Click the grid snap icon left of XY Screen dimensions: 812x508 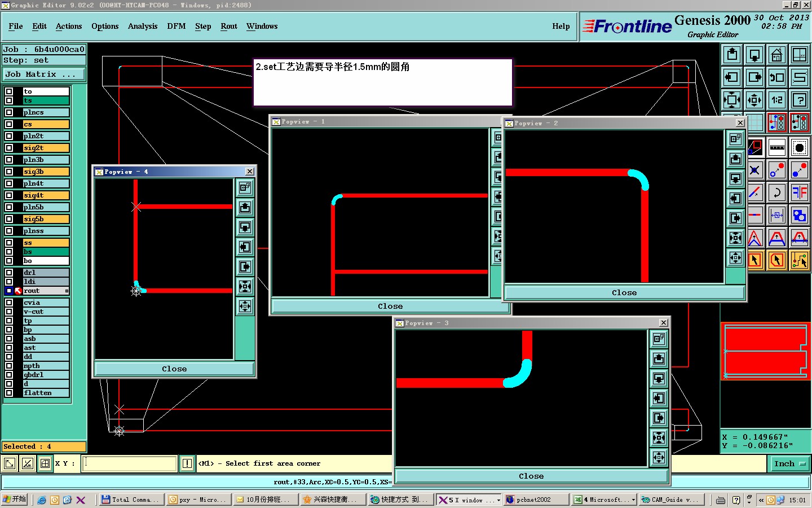point(45,463)
